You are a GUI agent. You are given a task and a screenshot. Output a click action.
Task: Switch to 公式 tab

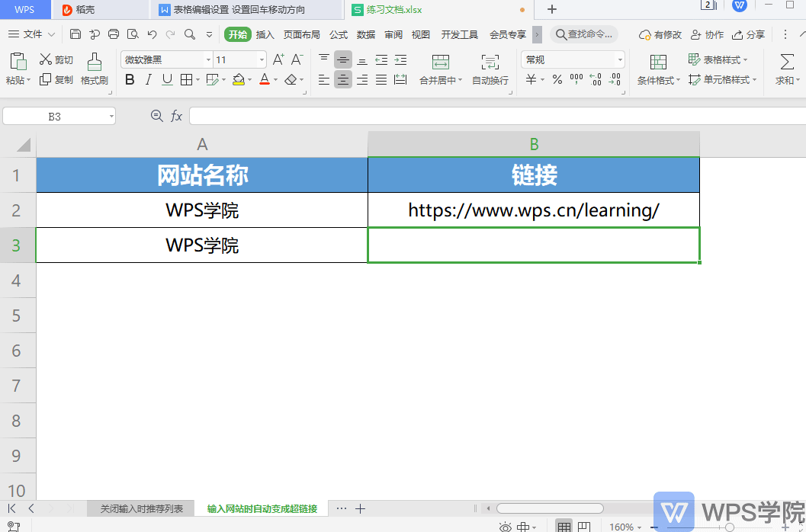pos(339,34)
